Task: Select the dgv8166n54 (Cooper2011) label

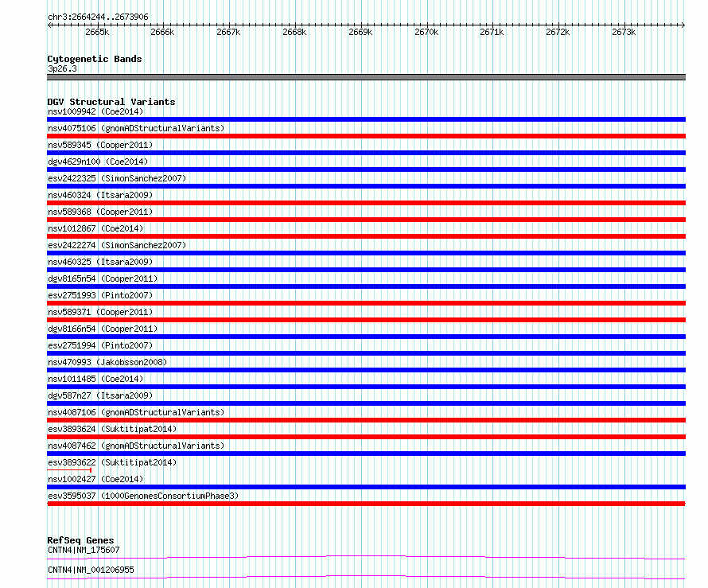Action: pyautogui.click(x=103, y=329)
